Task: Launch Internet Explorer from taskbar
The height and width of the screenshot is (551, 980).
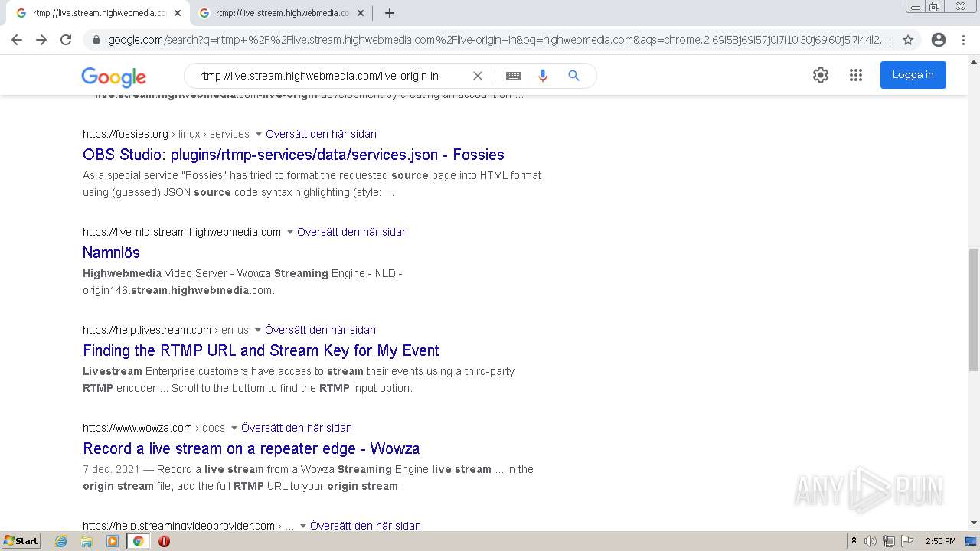Action: tap(61, 541)
